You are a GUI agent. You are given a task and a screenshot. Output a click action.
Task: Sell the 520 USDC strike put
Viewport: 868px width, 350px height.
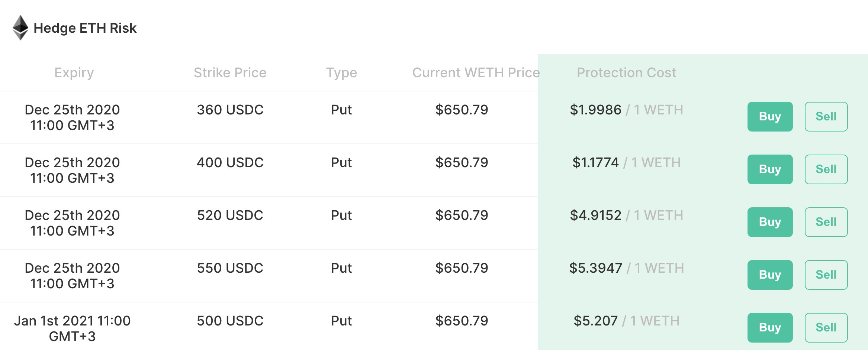pyautogui.click(x=826, y=222)
